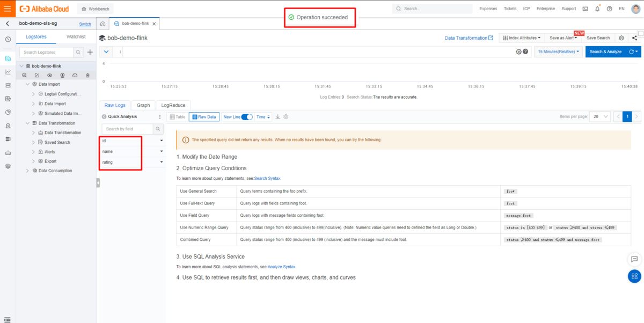Expand the rating field dropdown
This screenshot has height=323, width=644.
[162, 162]
